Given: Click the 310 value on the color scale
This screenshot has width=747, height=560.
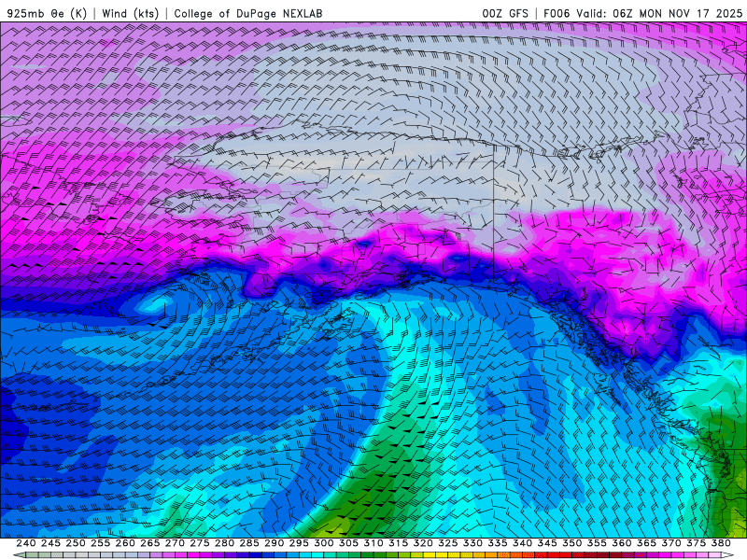Looking at the screenshot, I should click(373, 543).
